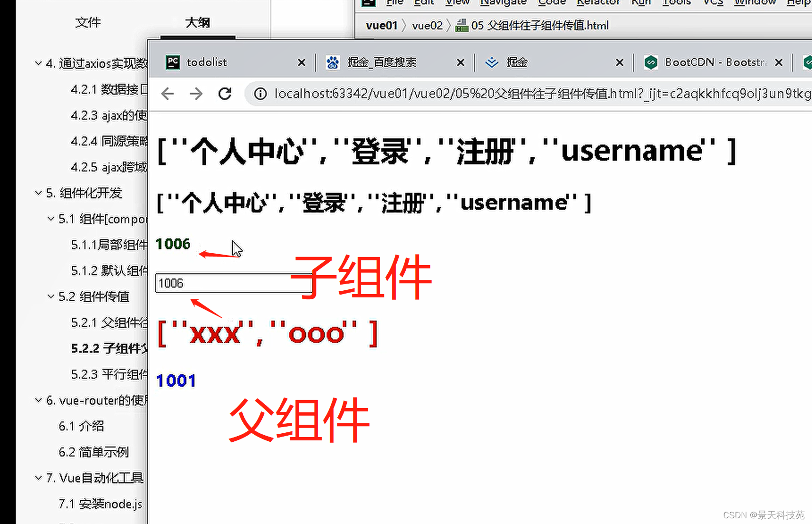Screen dimensions: 812x524
Task: Click the Juejin favicon on 掘金 tab
Action: (492, 62)
